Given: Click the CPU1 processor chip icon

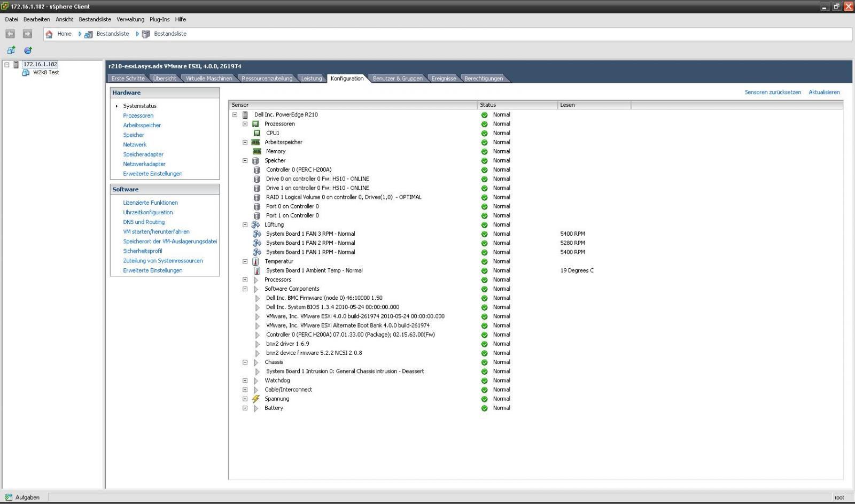Looking at the screenshot, I should (x=257, y=133).
